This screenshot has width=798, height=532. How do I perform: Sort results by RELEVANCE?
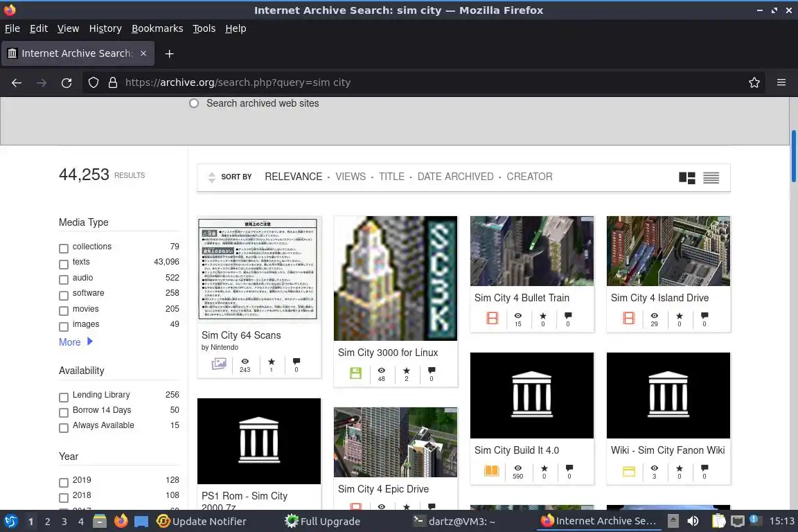pyautogui.click(x=294, y=177)
